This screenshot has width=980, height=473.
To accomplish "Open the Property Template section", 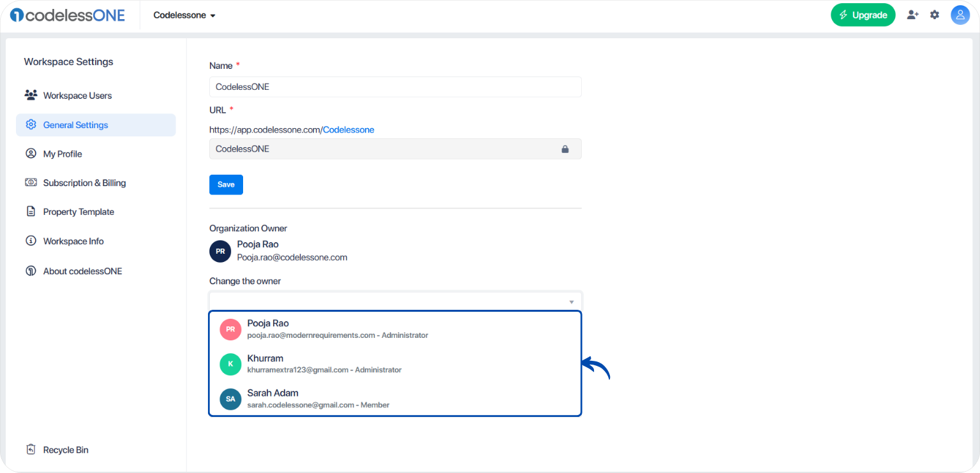I will coord(96,212).
